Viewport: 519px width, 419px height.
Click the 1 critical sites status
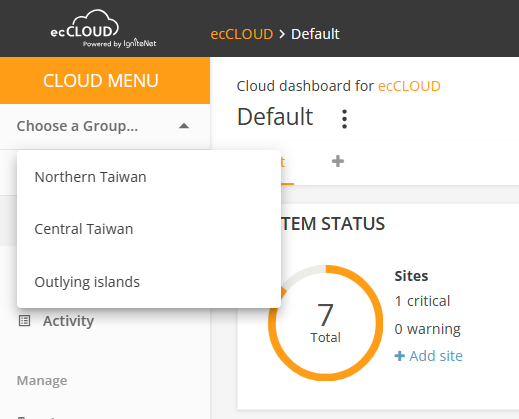(x=422, y=301)
